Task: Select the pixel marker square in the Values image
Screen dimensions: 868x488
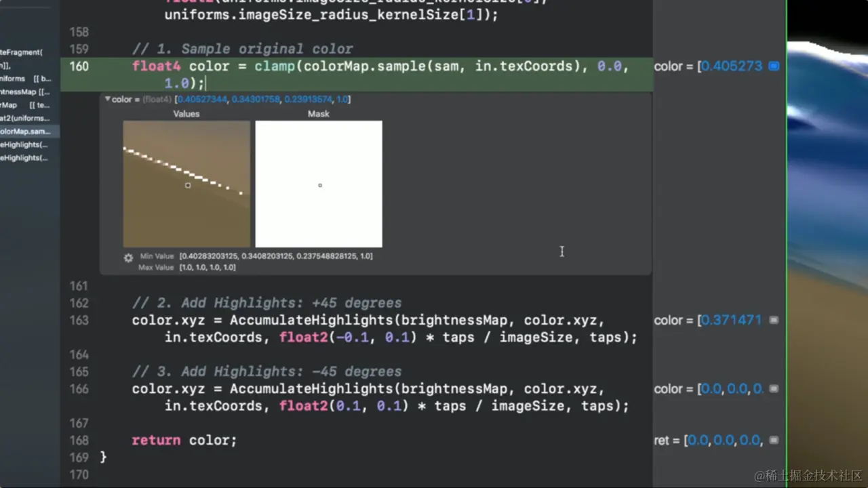Action: click(x=188, y=185)
